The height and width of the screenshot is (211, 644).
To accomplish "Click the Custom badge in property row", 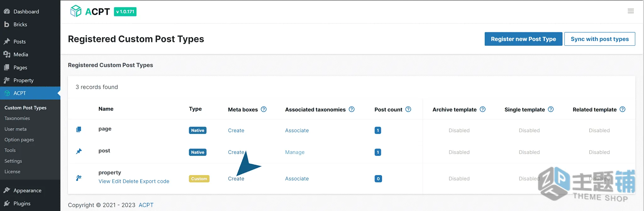I will tap(199, 179).
